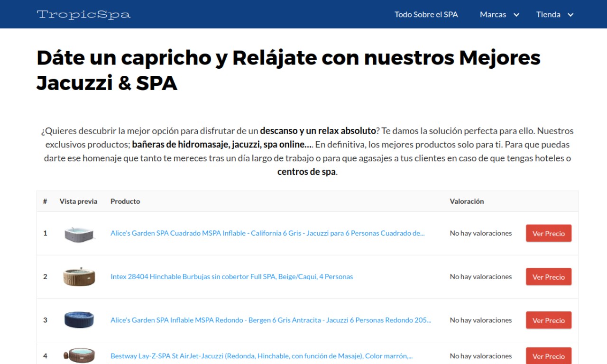Open the Bestway Lay-Z-SPA St AirJet link
The image size is (607, 364).
click(x=262, y=356)
